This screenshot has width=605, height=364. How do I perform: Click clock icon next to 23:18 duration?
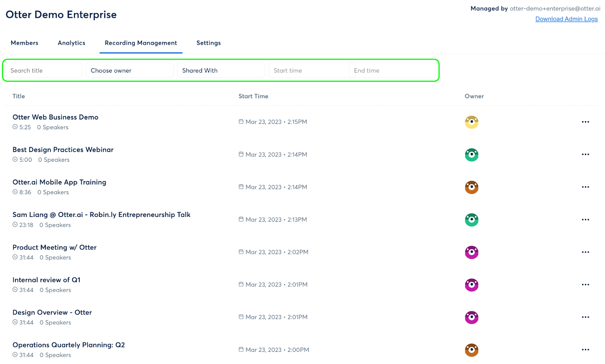pyautogui.click(x=15, y=225)
